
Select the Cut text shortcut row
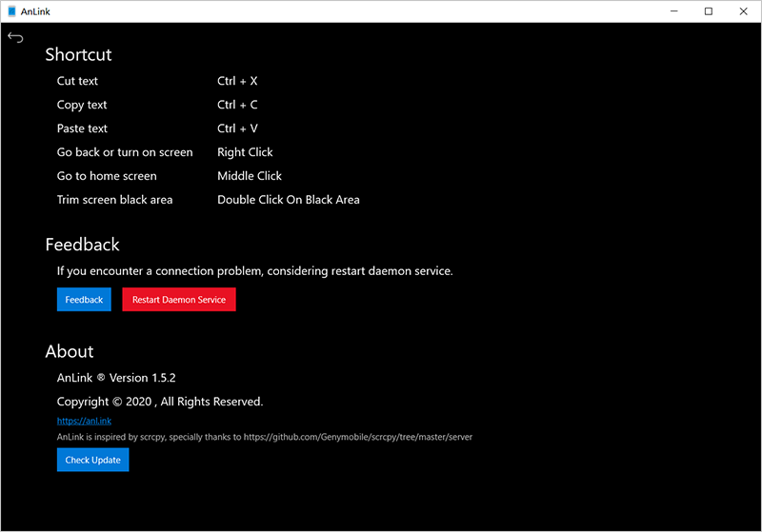pos(157,81)
